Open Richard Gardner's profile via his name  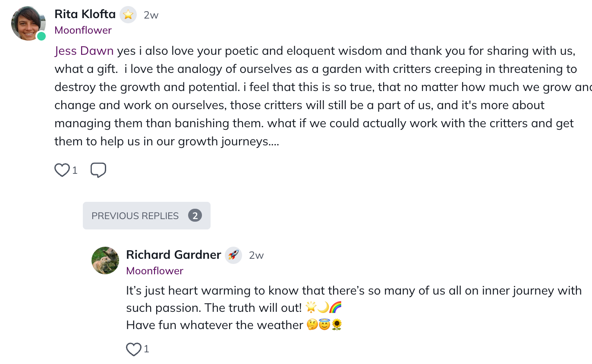pos(173,255)
